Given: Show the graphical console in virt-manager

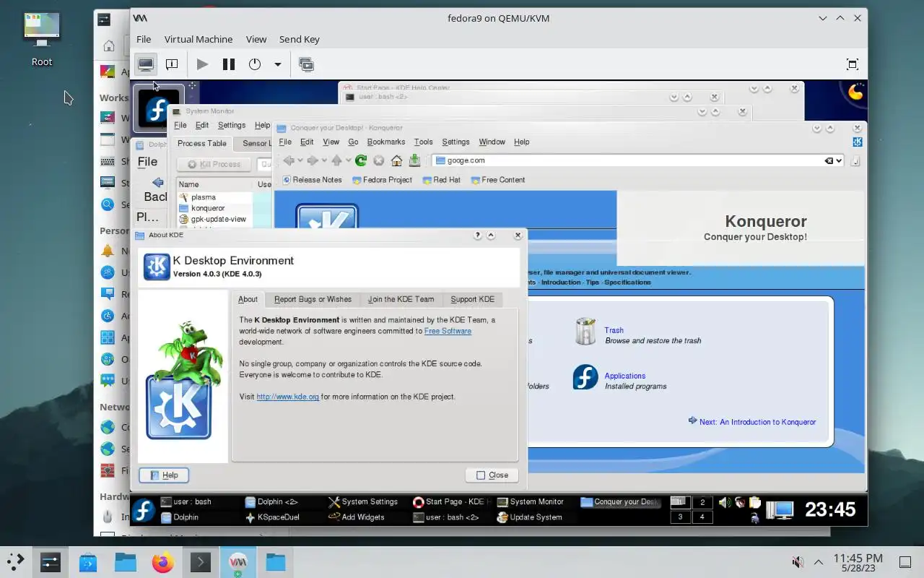Looking at the screenshot, I should [x=146, y=64].
